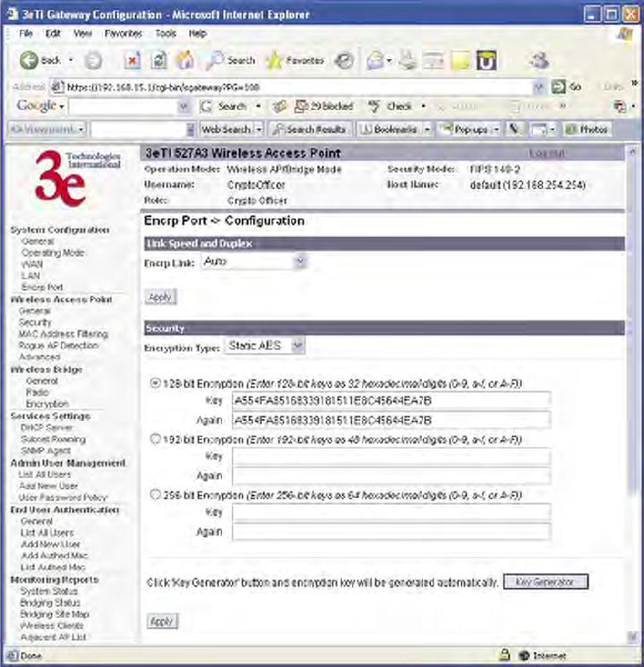Click the Forward navigation icon
This screenshot has height=667, width=644.
coord(93,61)
